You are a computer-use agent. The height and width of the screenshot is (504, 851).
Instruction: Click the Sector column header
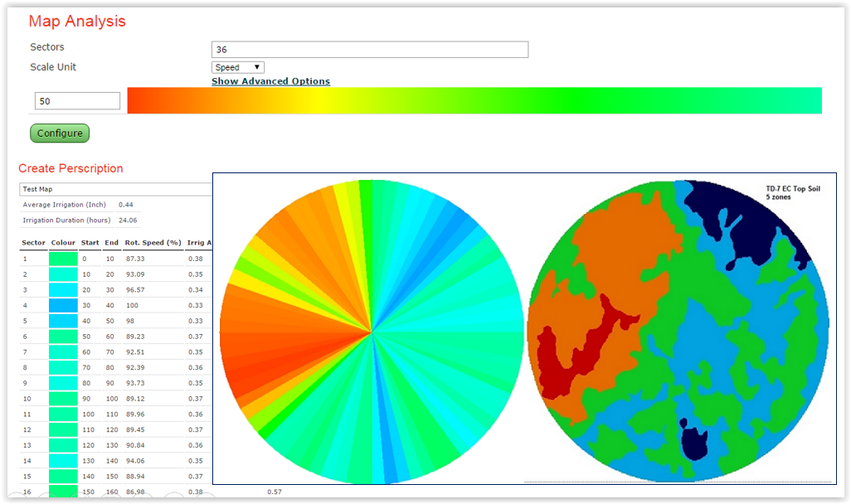[x=34, y=243]
